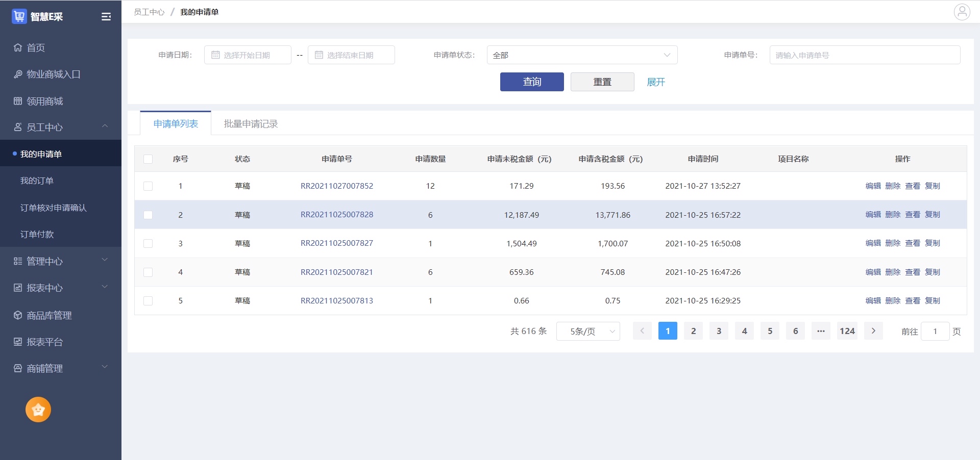This screenshot has width=980, height=460.
Task: Jump to last page 124
Action: (x=847, y=331)
